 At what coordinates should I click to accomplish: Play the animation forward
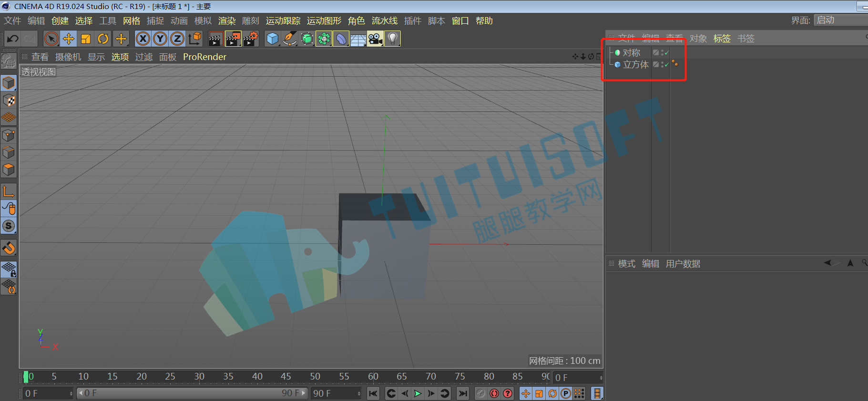coord(418,393)
